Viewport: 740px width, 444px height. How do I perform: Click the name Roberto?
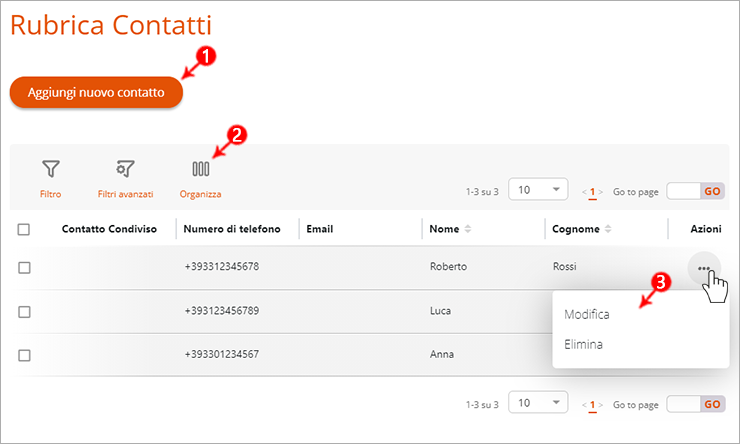tap(448, 266)
